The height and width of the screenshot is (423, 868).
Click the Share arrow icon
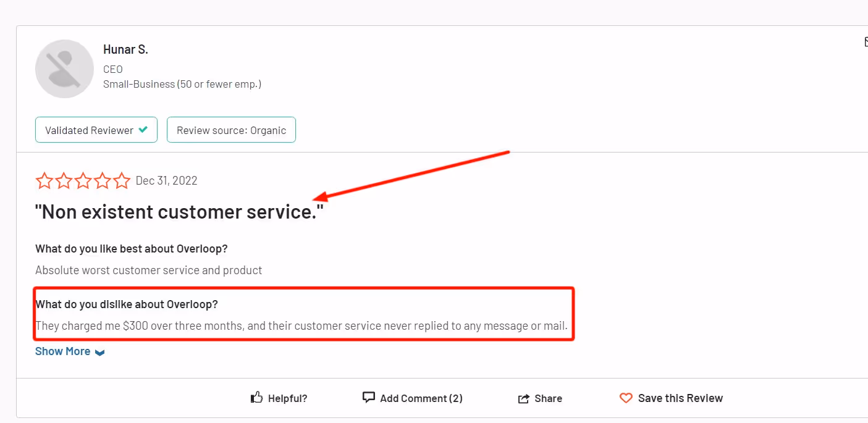pyautogui.click(x=523, y=398)
